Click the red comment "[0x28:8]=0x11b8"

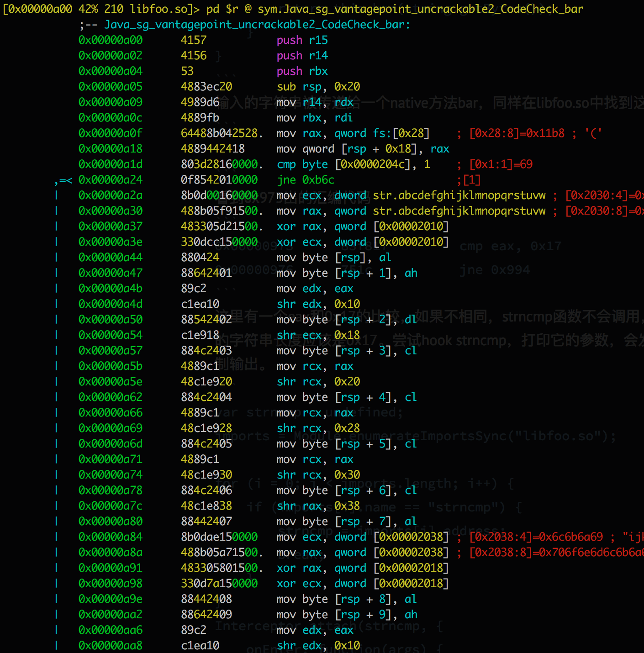tap(517, 133)
